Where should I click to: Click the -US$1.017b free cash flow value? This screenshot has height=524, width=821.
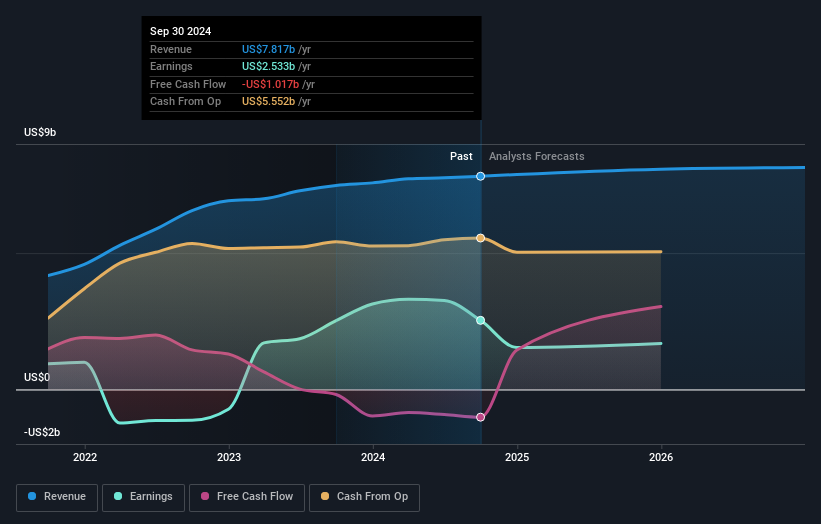click(x=270, y=84)
